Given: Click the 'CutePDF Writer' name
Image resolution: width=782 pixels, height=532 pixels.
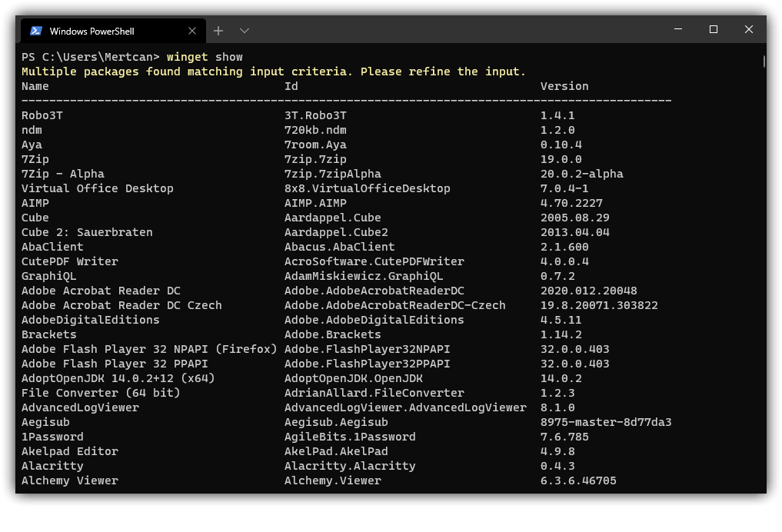Looking at the screenshot, I should [70, 261].
